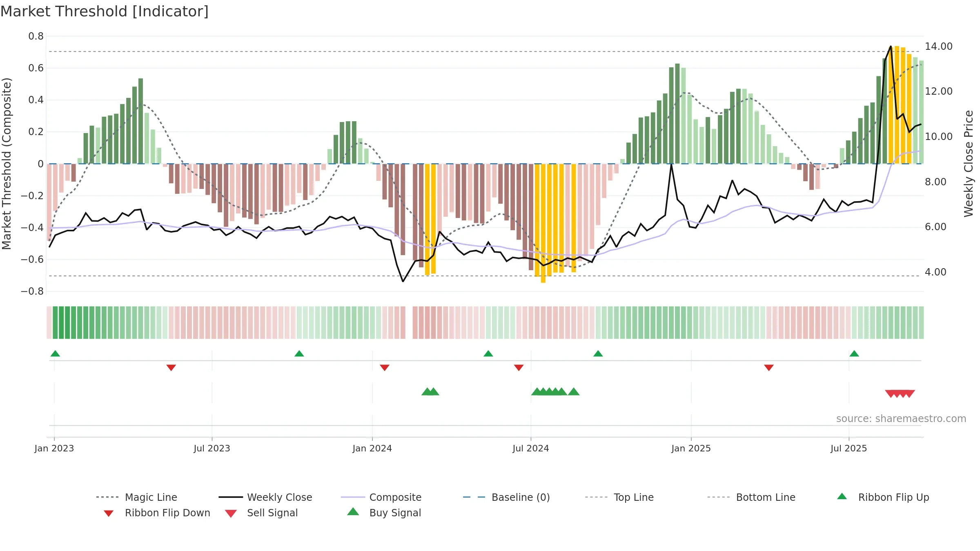Click the Jul 2023 x-axis label
This screenshot has height=551, width=980.
click(212, 449)
